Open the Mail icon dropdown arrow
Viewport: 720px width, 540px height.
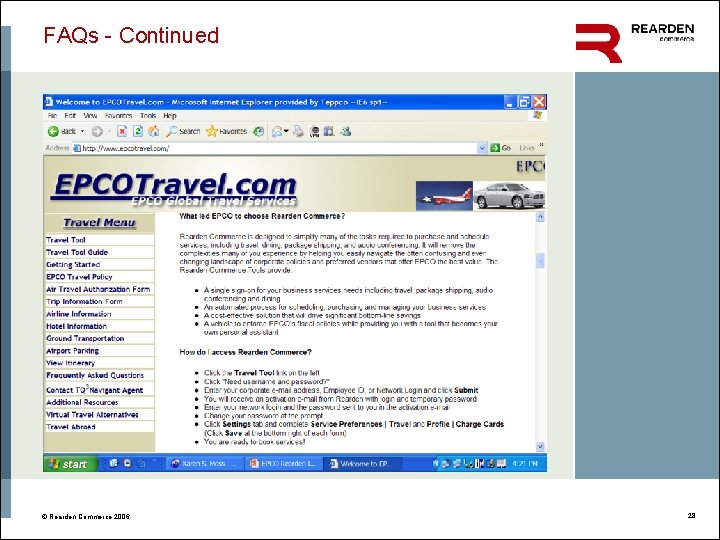[x=286, y=132]
